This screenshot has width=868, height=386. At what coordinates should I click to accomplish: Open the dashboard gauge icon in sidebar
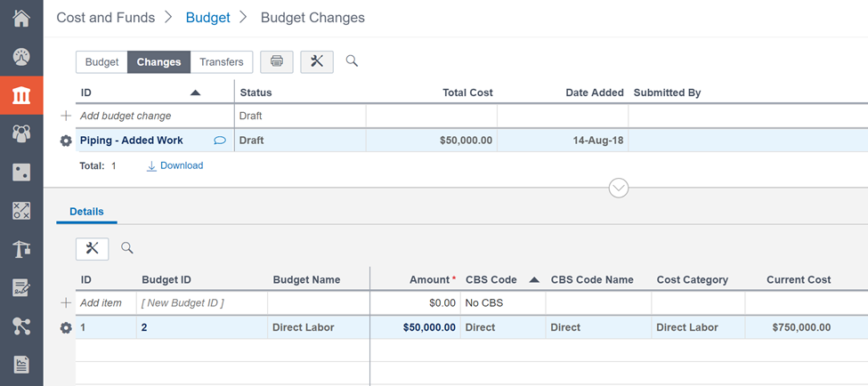coord(21,57)
